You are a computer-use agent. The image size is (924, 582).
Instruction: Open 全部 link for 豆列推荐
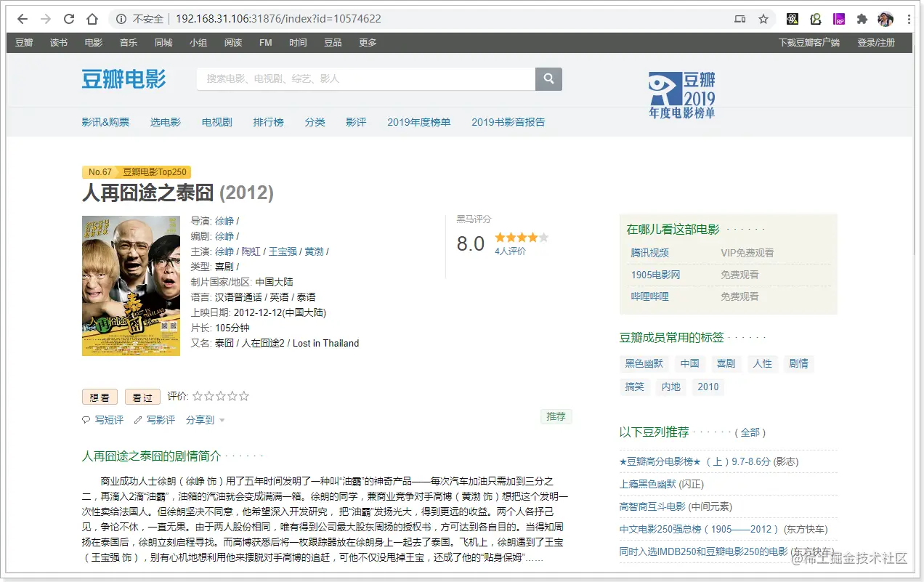coord(750,432)
